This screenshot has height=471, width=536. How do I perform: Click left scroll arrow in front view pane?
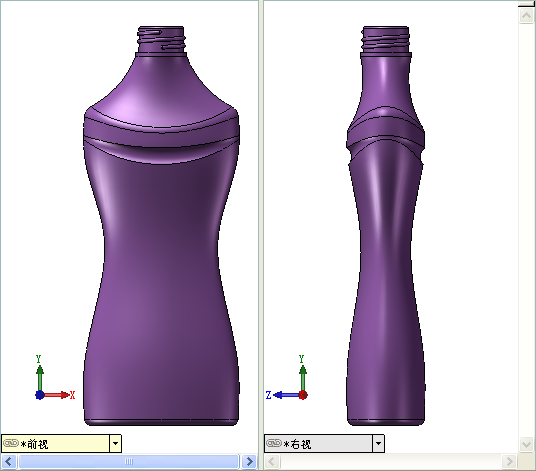[x=9, y=462]
